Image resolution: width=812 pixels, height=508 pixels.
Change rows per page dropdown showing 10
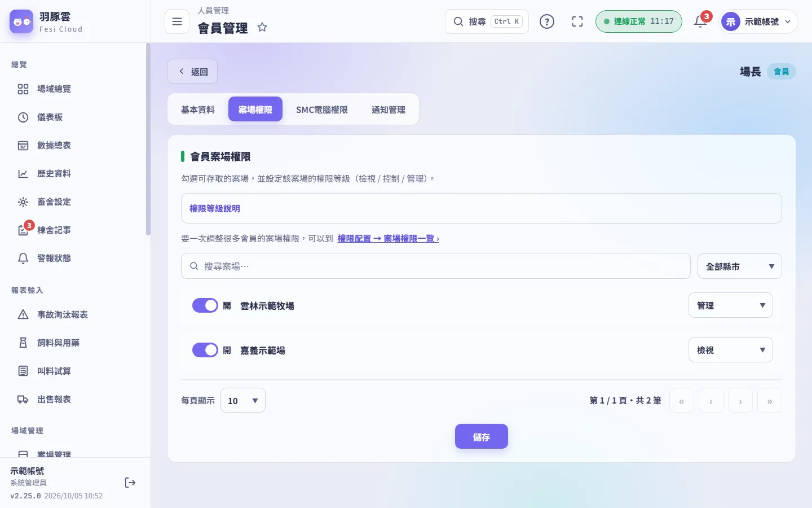click(243, 400)
